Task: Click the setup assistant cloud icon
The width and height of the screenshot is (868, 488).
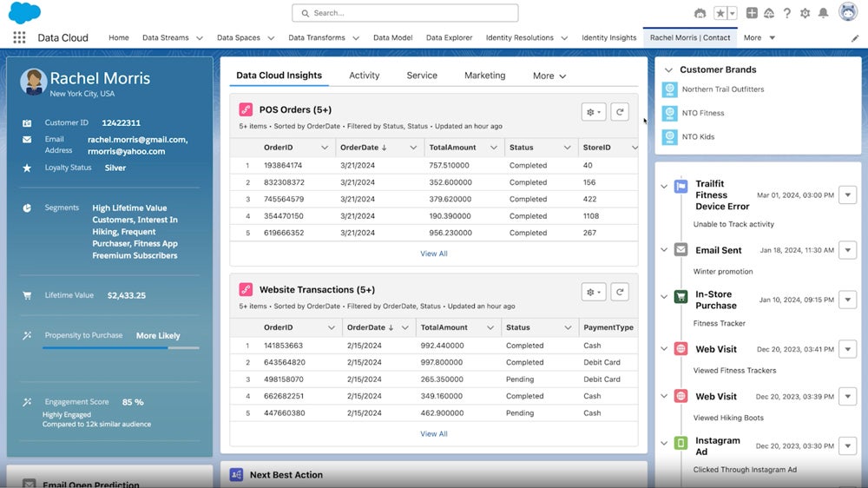Action: [769, 13]
